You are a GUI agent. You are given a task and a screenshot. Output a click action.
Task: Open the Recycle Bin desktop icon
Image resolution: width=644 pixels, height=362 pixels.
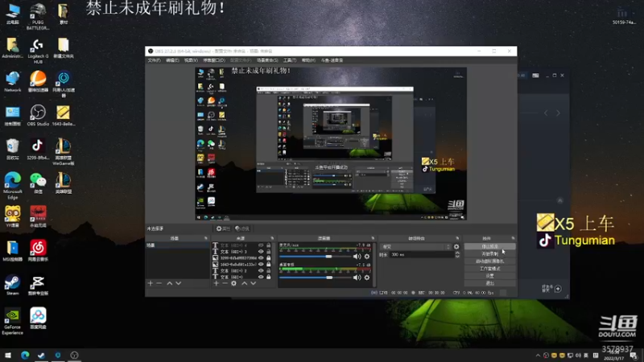click(12, 150)
